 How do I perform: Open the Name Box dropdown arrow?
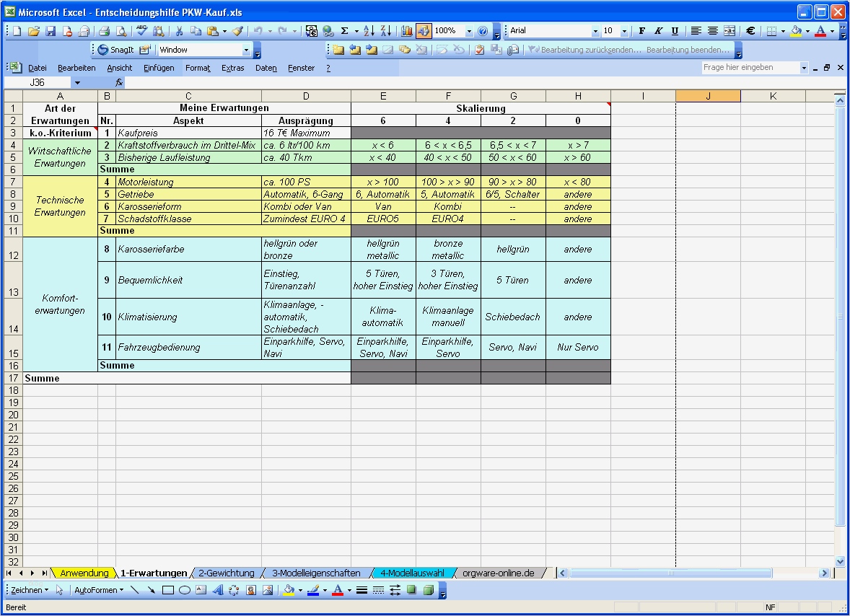pos(77,82)
